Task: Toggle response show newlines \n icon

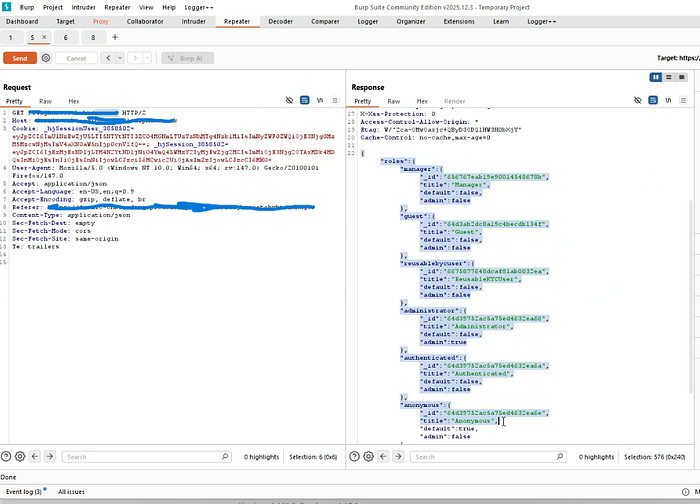Action: [668, 100]
